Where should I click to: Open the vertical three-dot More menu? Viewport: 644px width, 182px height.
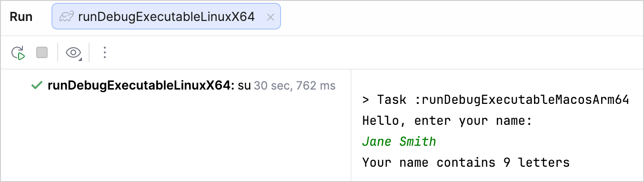tap(105, 52)
